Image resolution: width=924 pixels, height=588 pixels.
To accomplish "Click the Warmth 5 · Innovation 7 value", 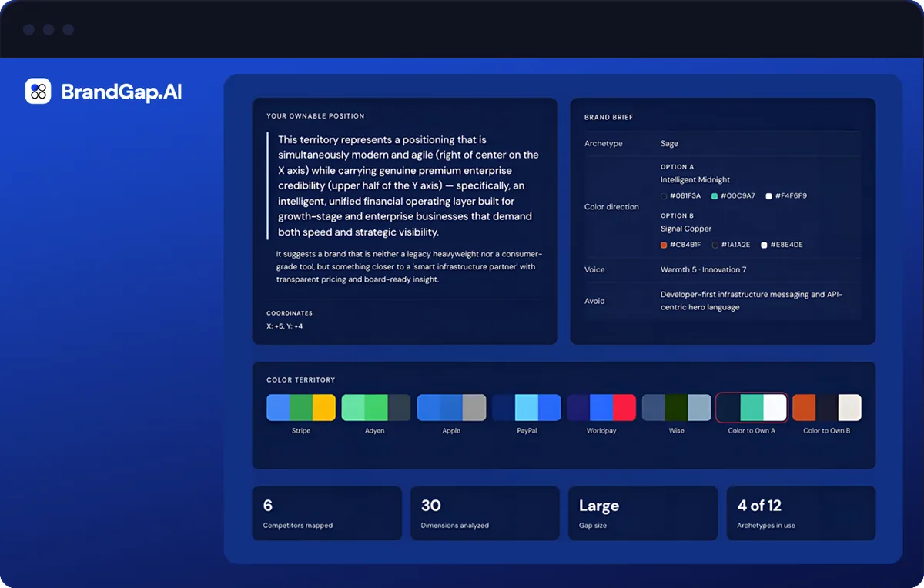I will [x=704, y=269].
